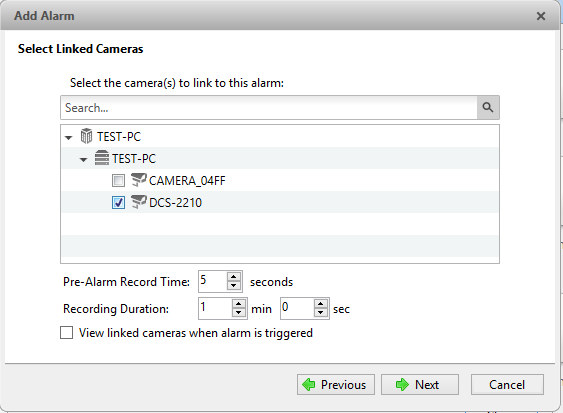
Task: Click the Cancel button
Action: point(507,385)
